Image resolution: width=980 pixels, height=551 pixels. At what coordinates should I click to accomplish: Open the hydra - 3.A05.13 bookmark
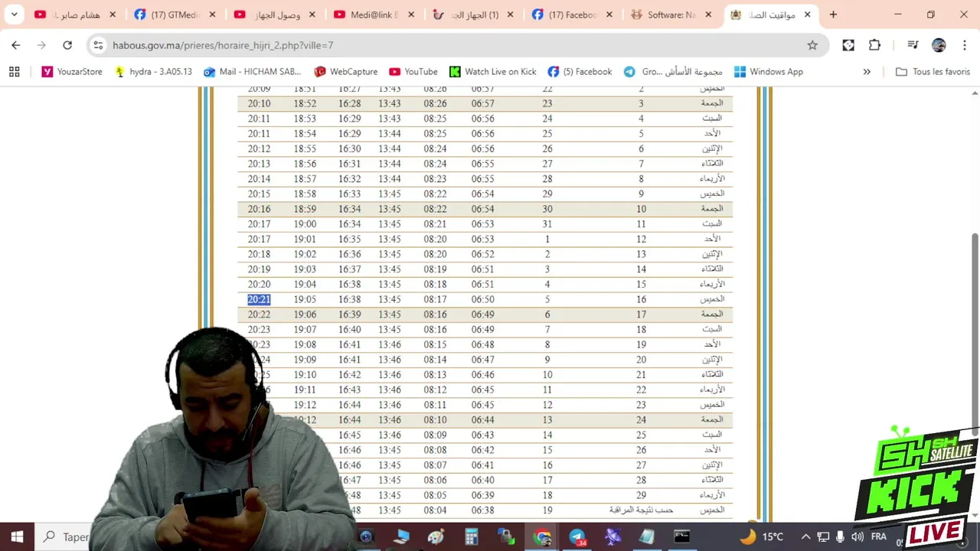click(153, 71)
